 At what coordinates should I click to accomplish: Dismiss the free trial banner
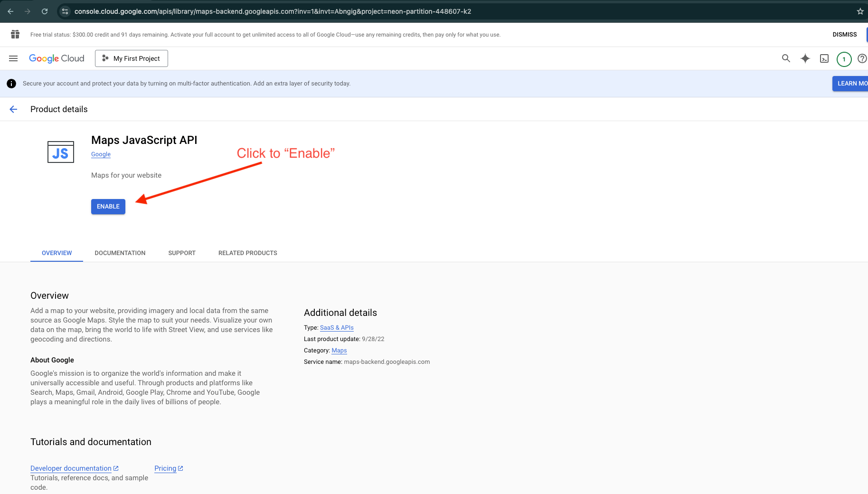tap(845, 35)
